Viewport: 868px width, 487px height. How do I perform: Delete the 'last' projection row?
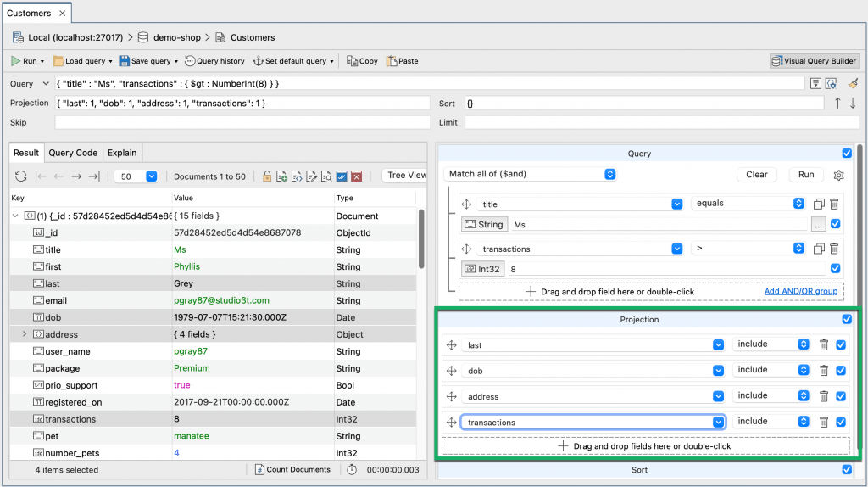pyautogui.click(x=823, y=345)
